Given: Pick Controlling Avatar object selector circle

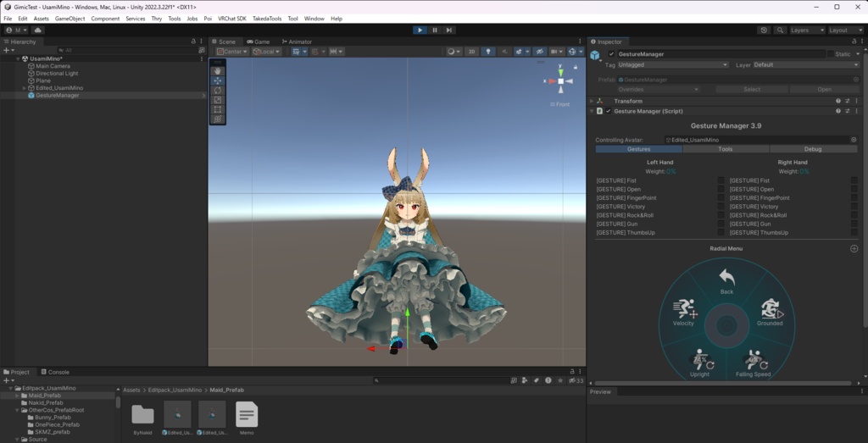Looking at the screenshot, I should click(854, 140).
